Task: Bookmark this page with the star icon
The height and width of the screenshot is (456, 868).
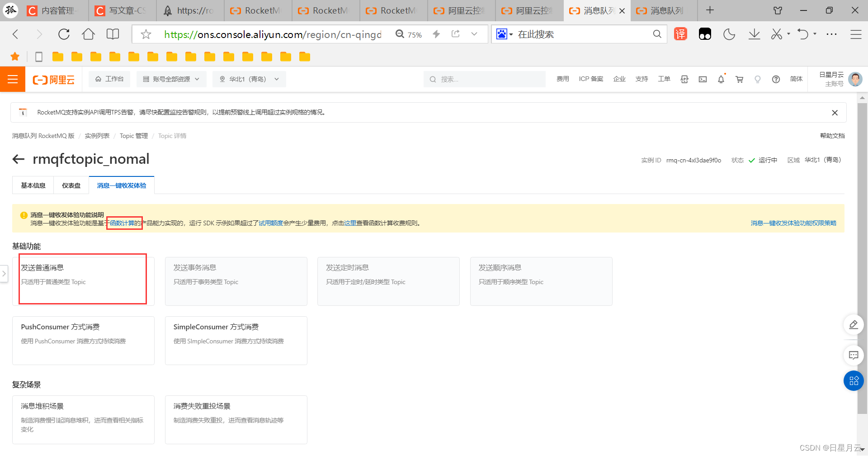Action: tap(146, 34)
